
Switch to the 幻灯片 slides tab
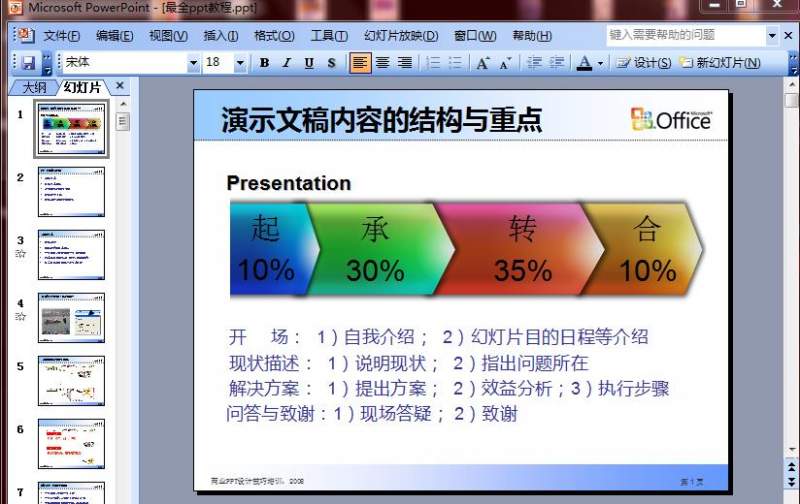point(83,87)
